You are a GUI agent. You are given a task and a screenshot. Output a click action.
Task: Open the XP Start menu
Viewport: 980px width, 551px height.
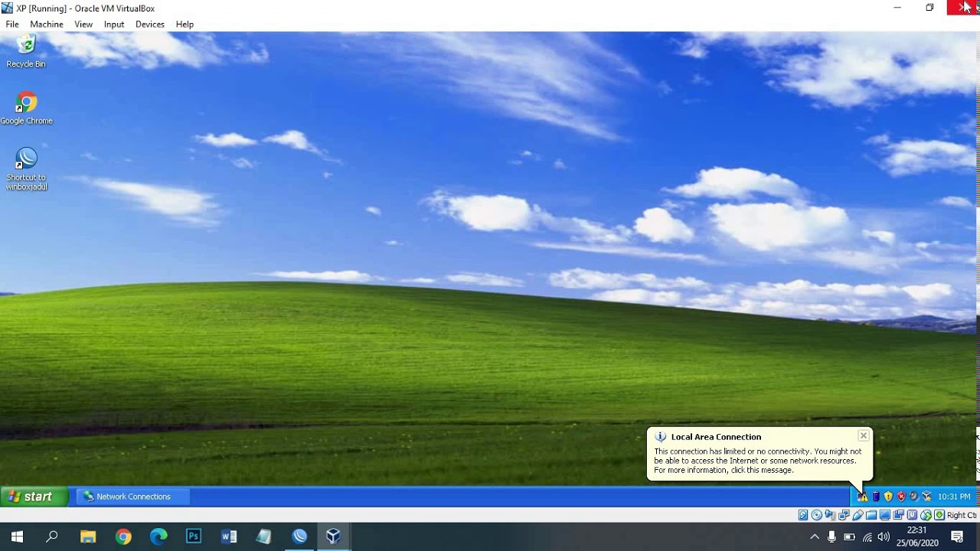[34, 497]
